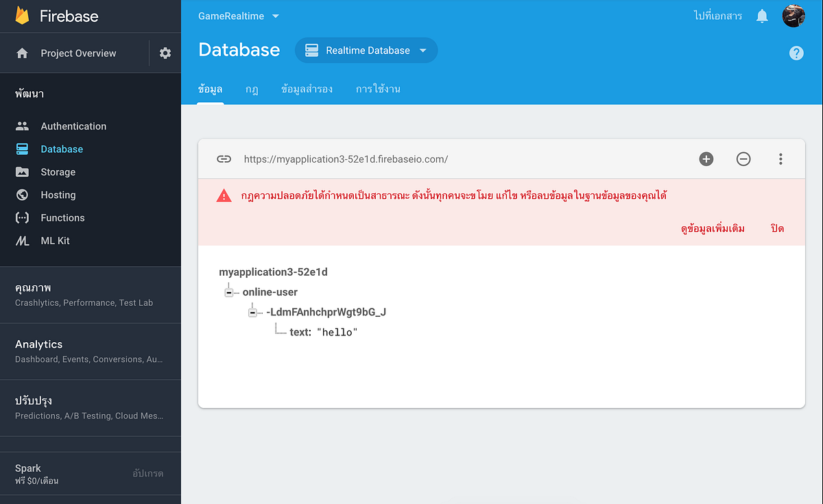Open the Authentication section in the sidebar
The width and height of the screenshot is (823, 504).
pos(73,125)
